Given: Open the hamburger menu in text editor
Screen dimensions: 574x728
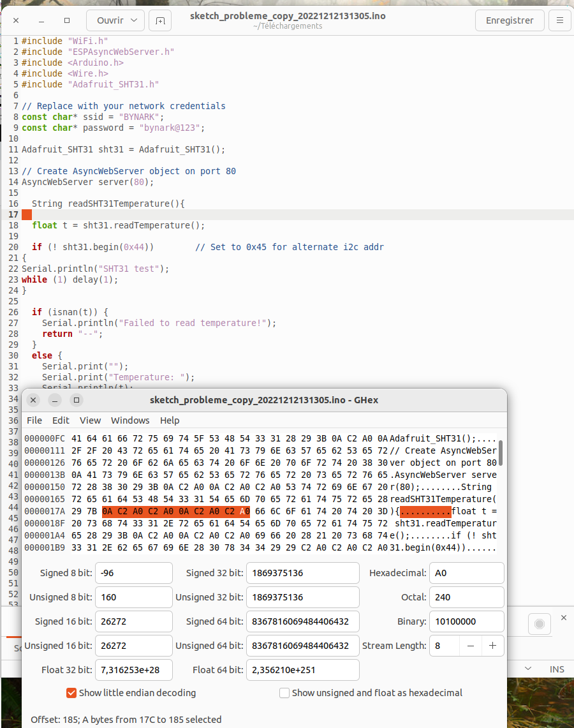Looking at the screenshot, I should [559, 20].
